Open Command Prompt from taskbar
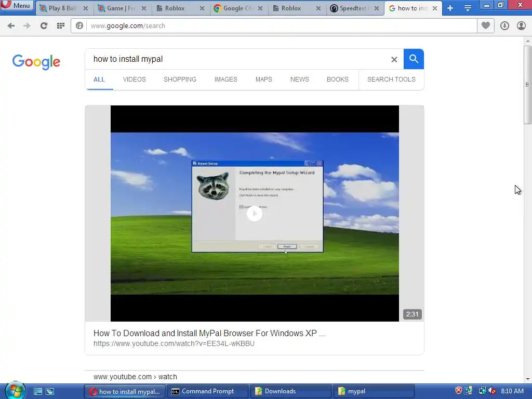Image resolution: width=532 pixels, height=399 pixels. point(207,392)
